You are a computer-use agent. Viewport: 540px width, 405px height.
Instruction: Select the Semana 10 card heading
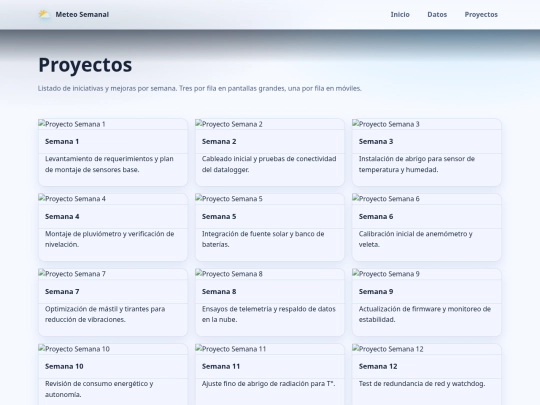[64, 366]
